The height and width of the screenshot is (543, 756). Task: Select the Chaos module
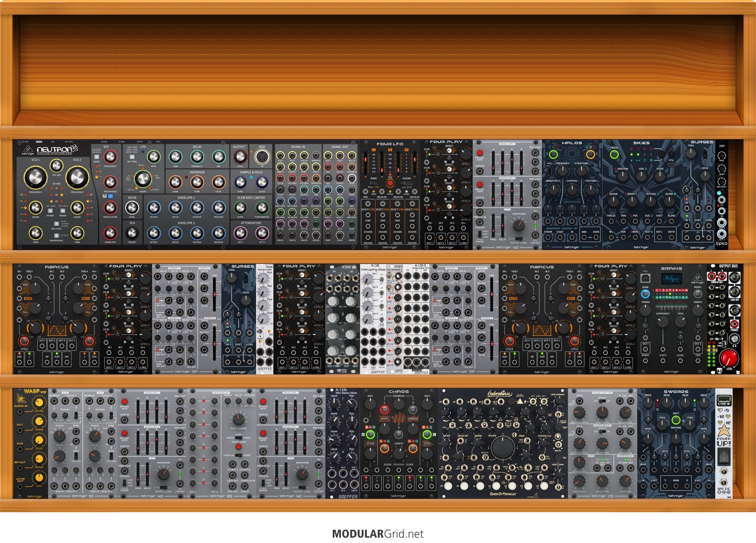coord(399,444)
